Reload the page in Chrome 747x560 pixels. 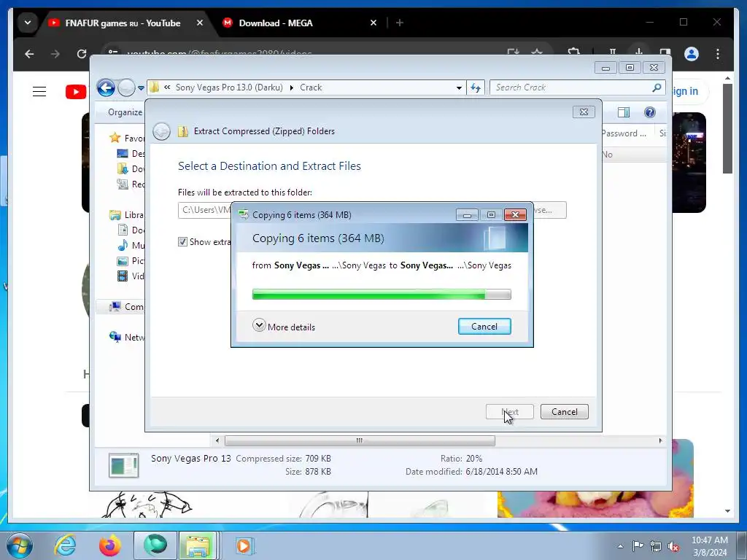[x=82, y=54]
